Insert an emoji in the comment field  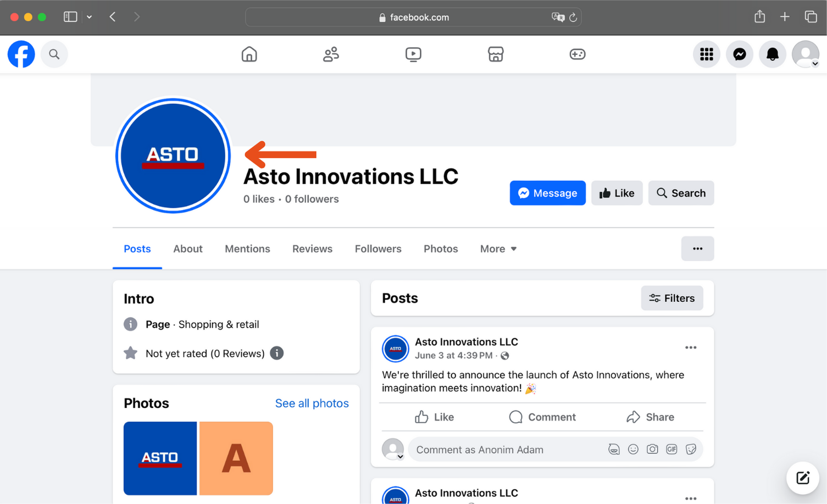pos(633,449)
